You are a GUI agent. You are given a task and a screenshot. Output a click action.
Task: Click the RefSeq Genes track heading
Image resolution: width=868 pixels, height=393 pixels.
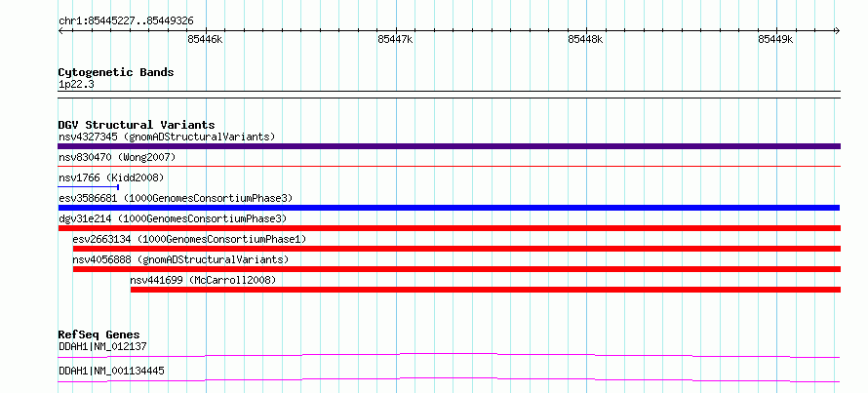[99, 334]
